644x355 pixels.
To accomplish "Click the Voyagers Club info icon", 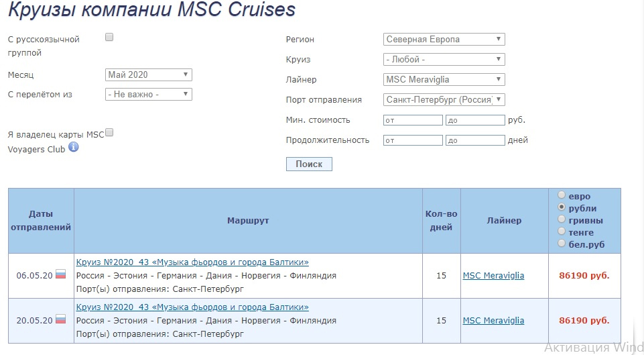I will [x=74, y=147].
